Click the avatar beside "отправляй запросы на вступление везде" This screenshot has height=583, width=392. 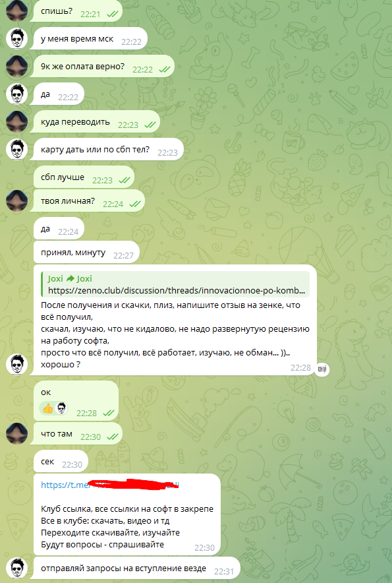point(16,568)
